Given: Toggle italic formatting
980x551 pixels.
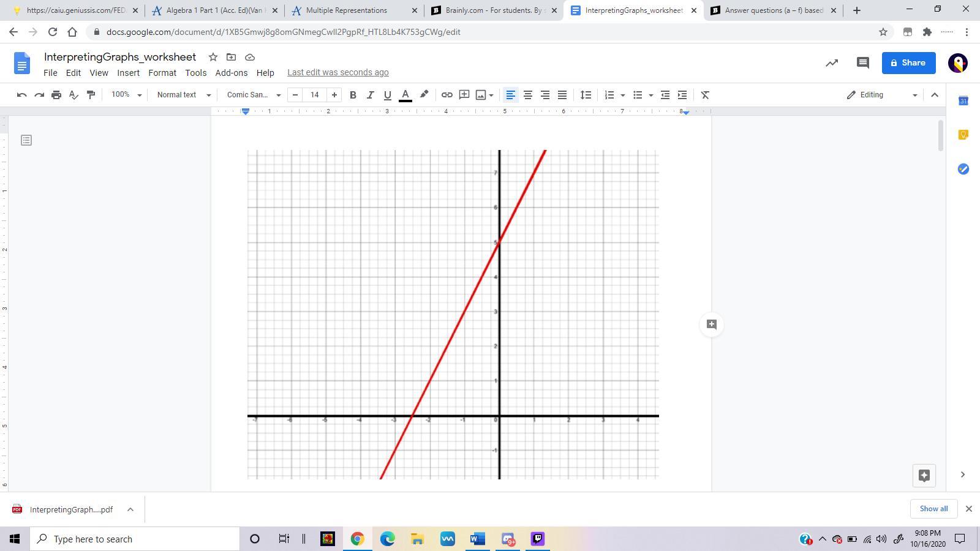Looking at the screenshot, I should click(370, 95).
